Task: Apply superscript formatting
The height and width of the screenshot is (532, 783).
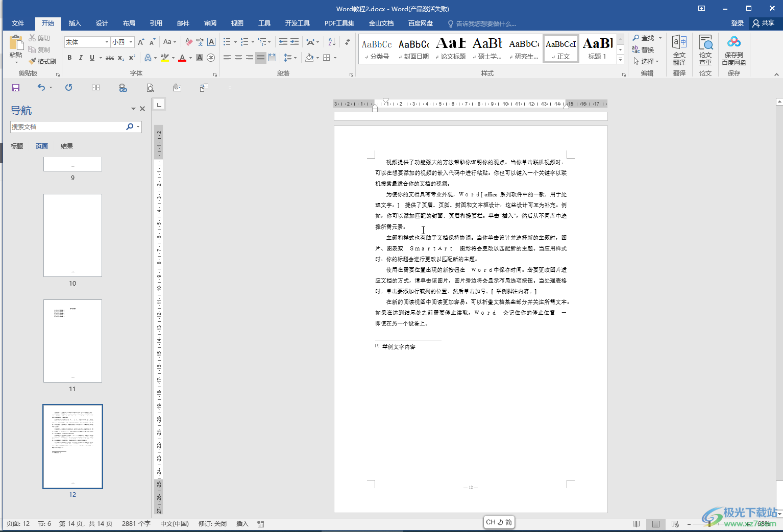Action: coord(132,58)
